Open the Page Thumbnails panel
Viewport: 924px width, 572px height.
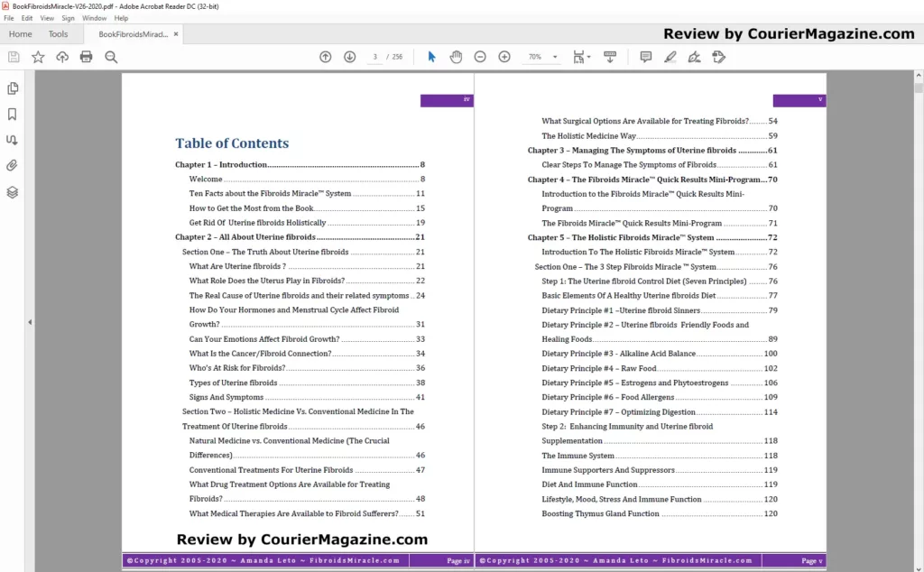[x=13, y=88]
